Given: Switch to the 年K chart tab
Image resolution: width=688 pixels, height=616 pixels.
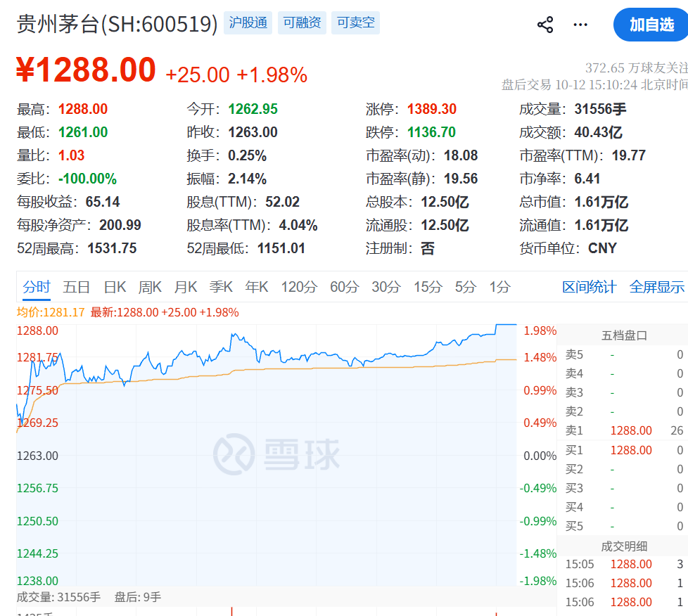Looking at the screenshot, I should click(x=257, y=287).
